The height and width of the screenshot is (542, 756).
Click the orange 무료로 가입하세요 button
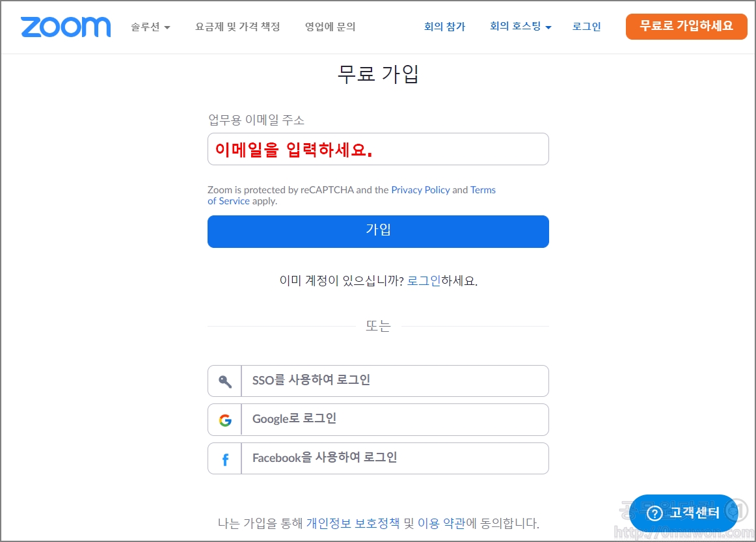pos(686,26)
